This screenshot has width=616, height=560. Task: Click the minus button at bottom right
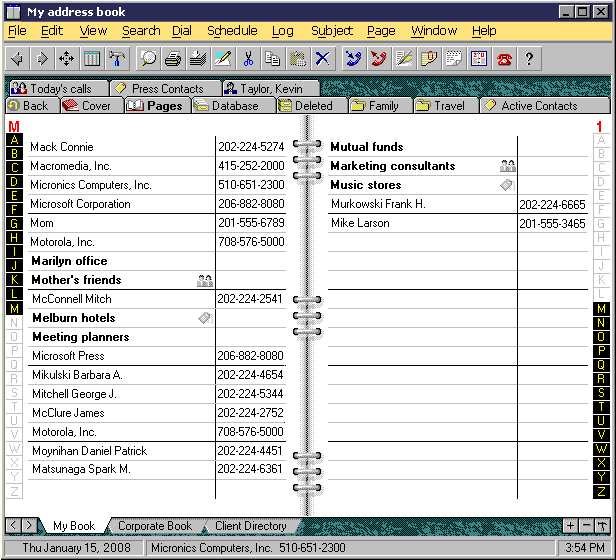(x=586, y=525)
